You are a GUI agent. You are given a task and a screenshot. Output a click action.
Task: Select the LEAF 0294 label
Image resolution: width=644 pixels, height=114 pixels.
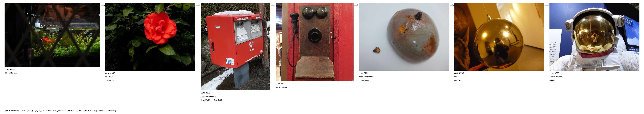coord(9,69)
